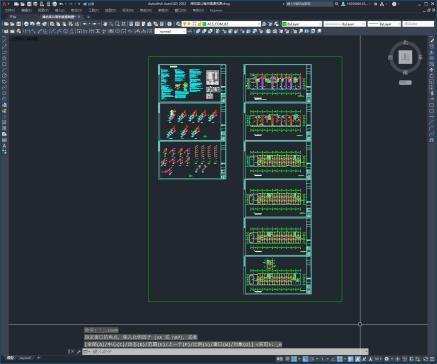
Task: Toggle the layer freeze sun icon
Action: coord(189,24)
